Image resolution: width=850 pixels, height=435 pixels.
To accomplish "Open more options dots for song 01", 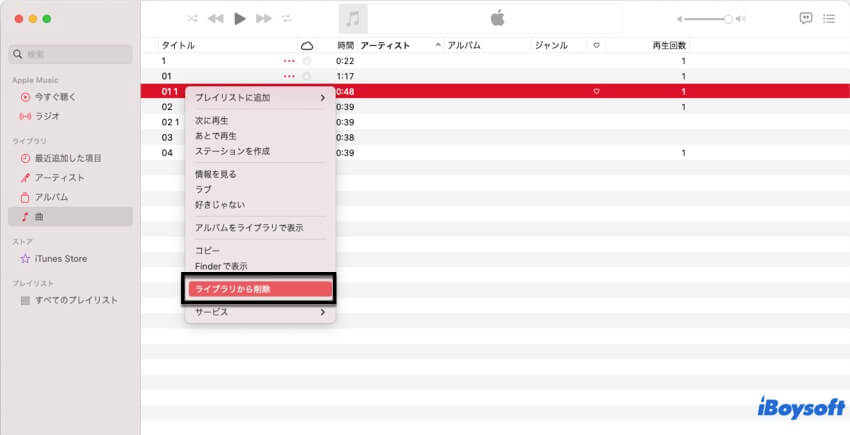I will (x=289, y=76).
